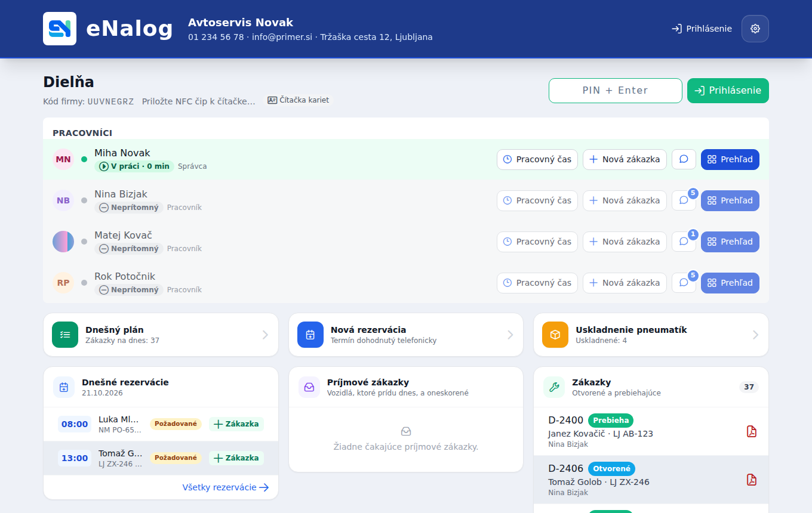
Task: Create Nová zákazka for Miha Novak
Action: point(625,159)
